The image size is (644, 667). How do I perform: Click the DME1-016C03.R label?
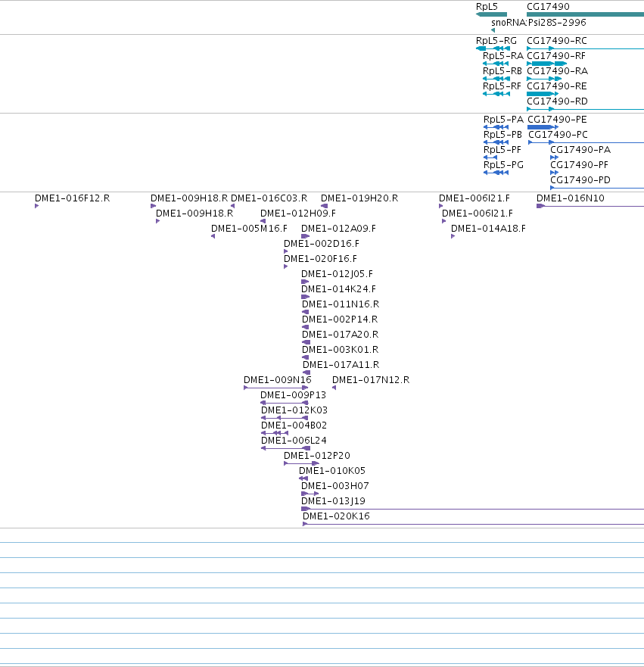click(269, 198)
